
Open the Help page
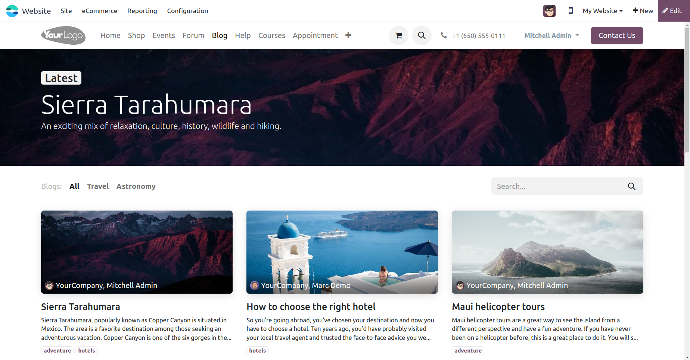(x=242, y=35)
